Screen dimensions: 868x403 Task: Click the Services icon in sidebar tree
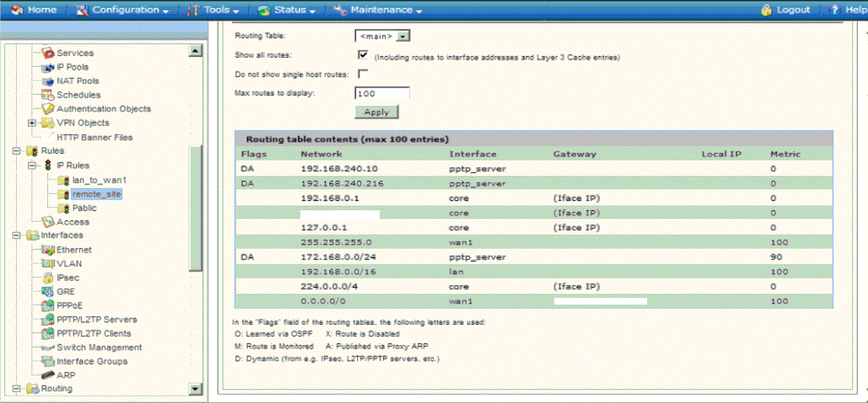point(48,53)
